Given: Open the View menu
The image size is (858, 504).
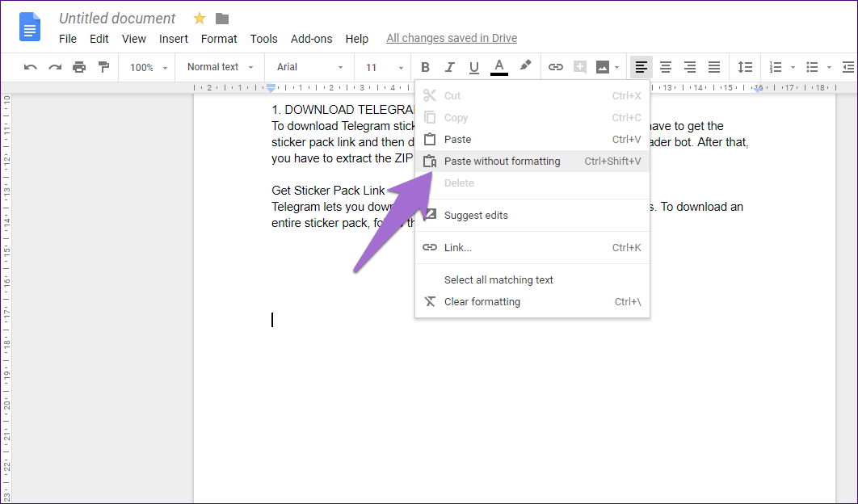Looking at the screenshot, I should point(133,39).
